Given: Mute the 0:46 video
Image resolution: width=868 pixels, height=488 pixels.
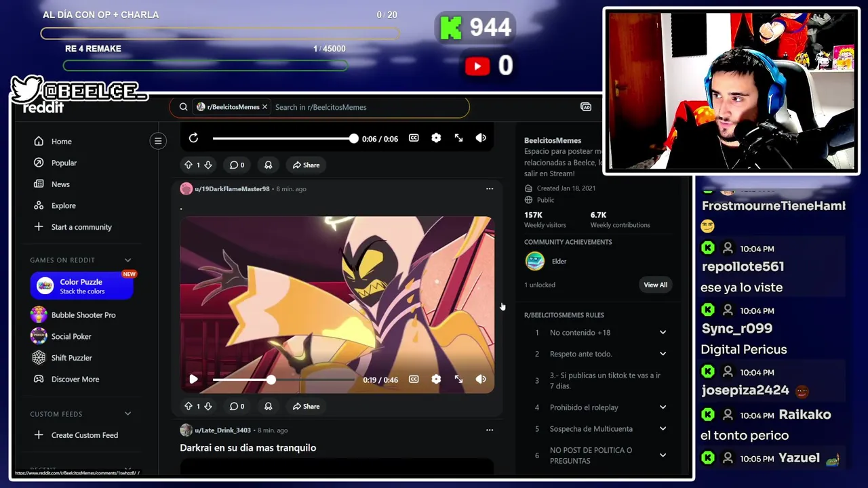Looking at the screenshot, I should pos(481,380).
